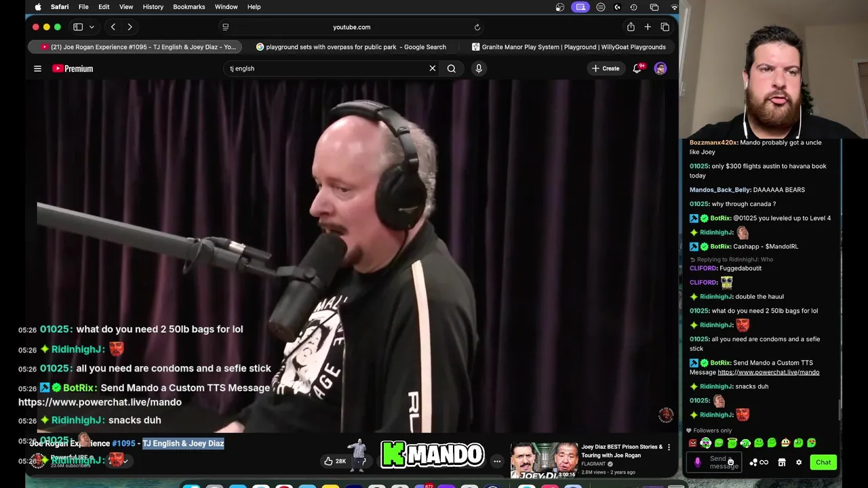Open the Apple menu

pyautogui.click(x=38, y=7)
